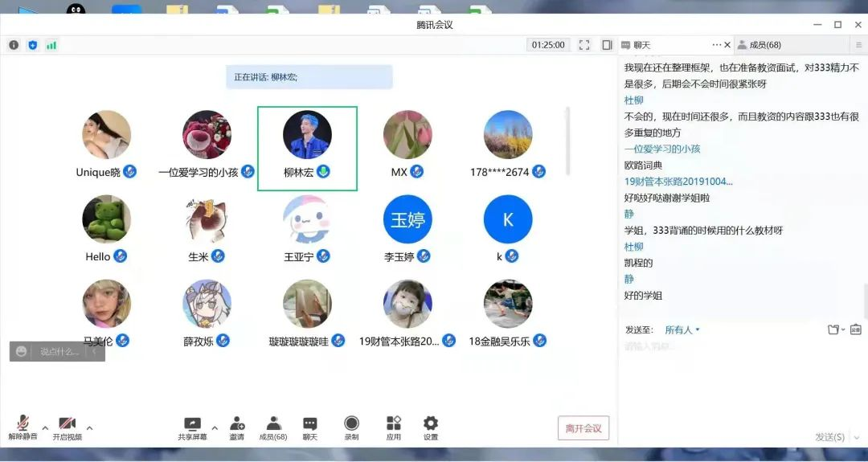This screenshot has width=868, height=462.
Task: Click the announcement icon above chat input
Action: pos(856,329)
